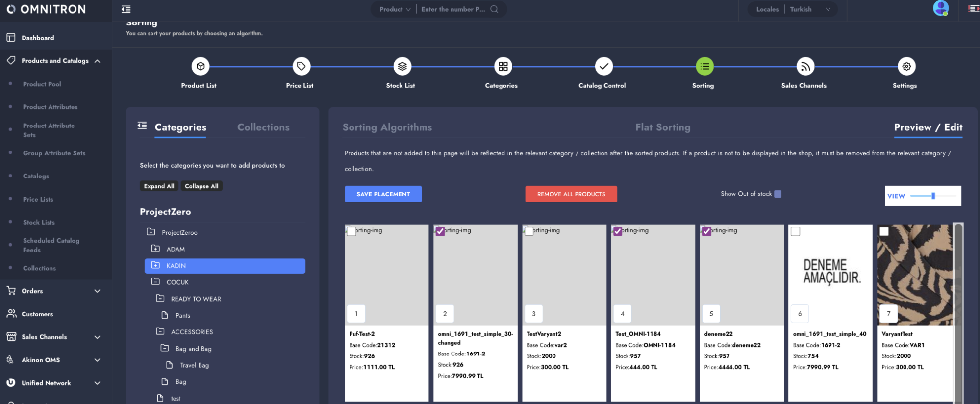Screen dimensions: 980x404
Task: Go to the Categories grid icon
Action: tap(503, 66)
